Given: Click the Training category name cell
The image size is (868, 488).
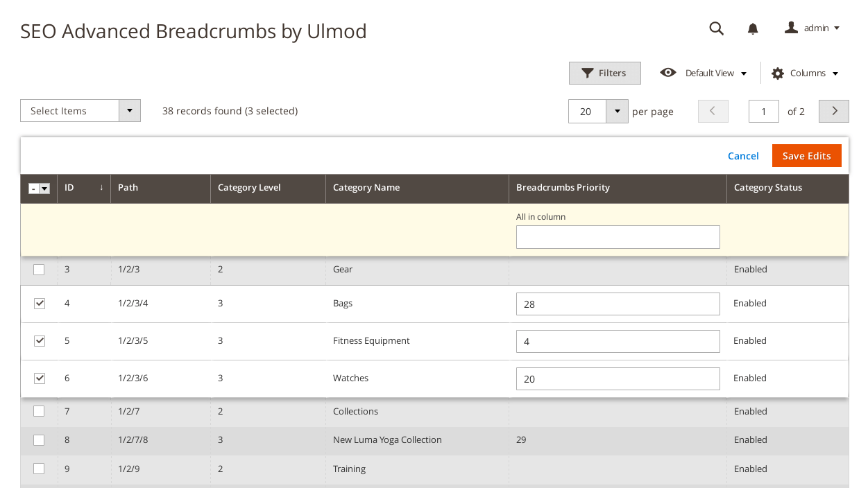Looking at the screenshot, I should point(417,469).
